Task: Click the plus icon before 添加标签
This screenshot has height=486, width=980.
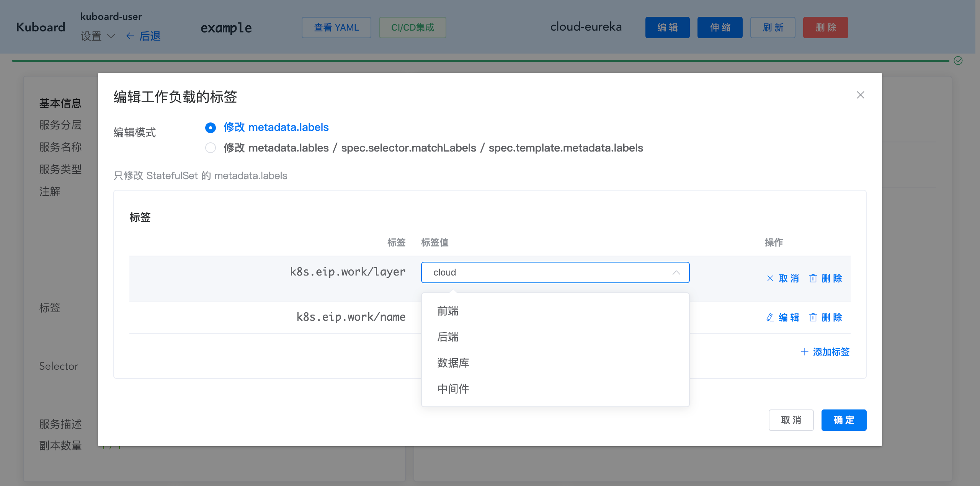Action: tap(805, 352)
